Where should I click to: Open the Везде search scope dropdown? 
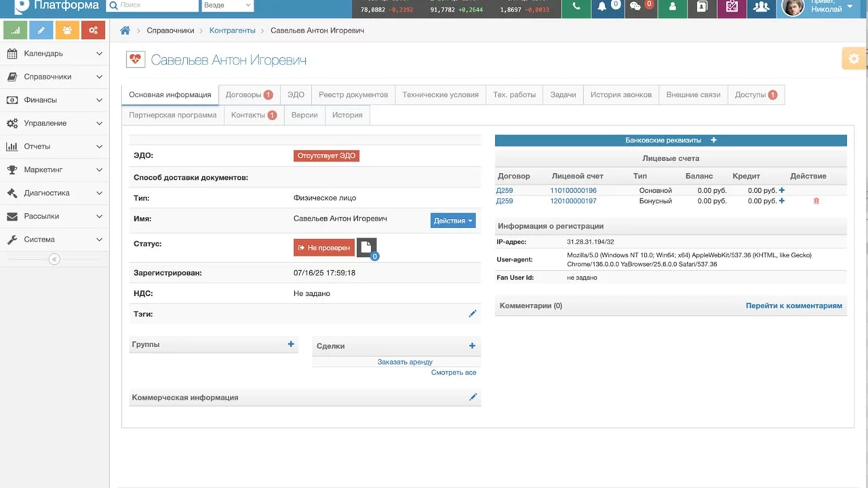click(227, 5)
